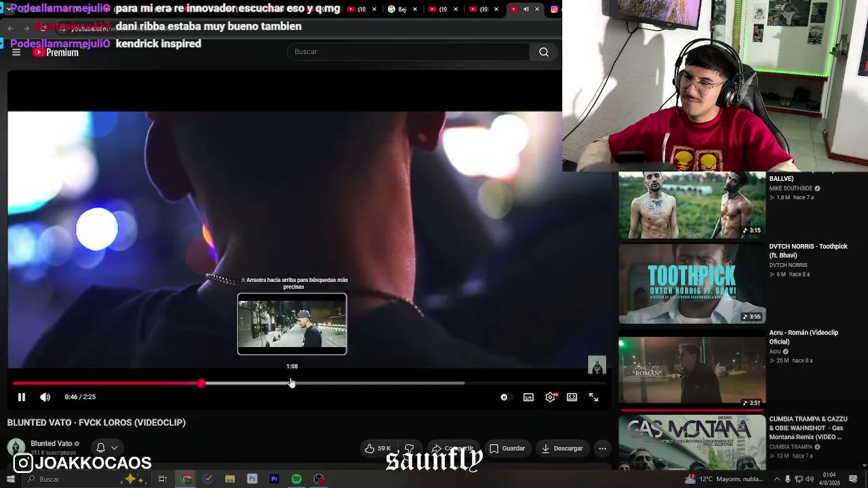The height and width of the screenshot is (488, 868).
Task: Click the Descargar download button
Action: [561, 448]
